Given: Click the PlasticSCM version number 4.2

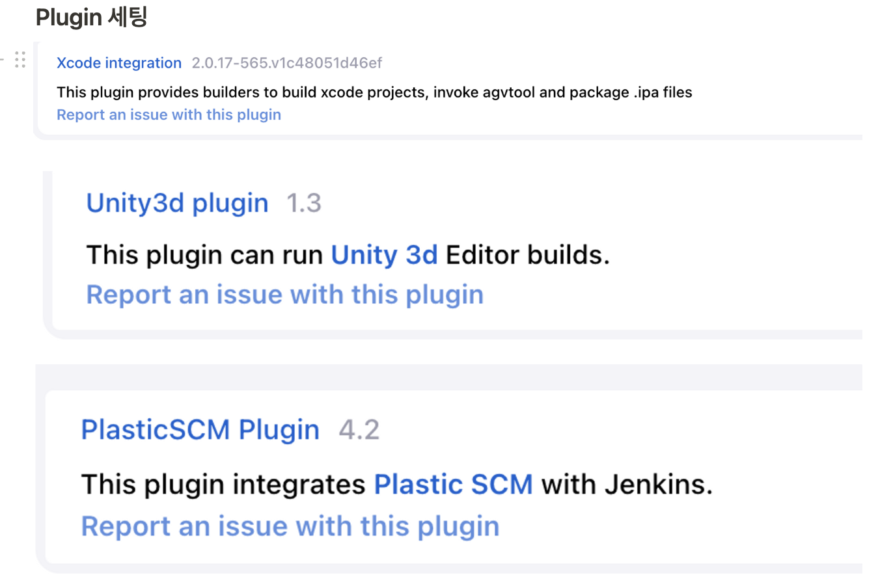Looking at the screenshot, I should pyautogui.click(x=359, y=430).
